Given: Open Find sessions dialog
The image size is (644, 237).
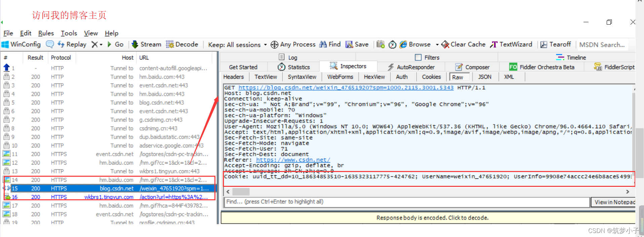Looking at the screenshot, I should coord(330,44).
